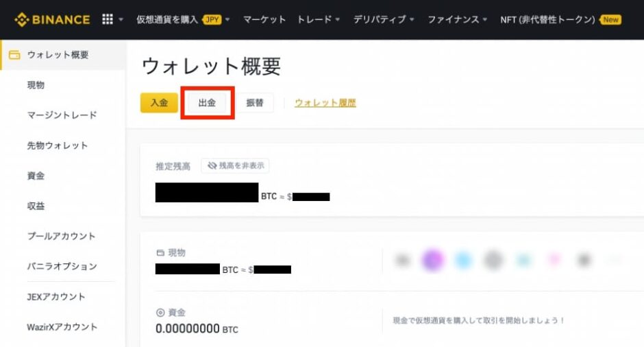Open the マーケット menu item
This screenshot has height=347, width=644.
(264, 19)
